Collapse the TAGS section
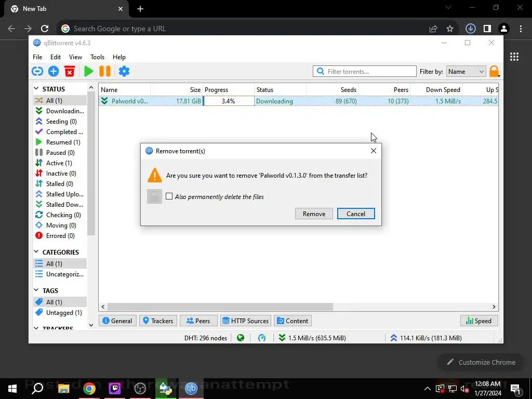The width and height of the screenshot is (532, 399). coord(37,290)
